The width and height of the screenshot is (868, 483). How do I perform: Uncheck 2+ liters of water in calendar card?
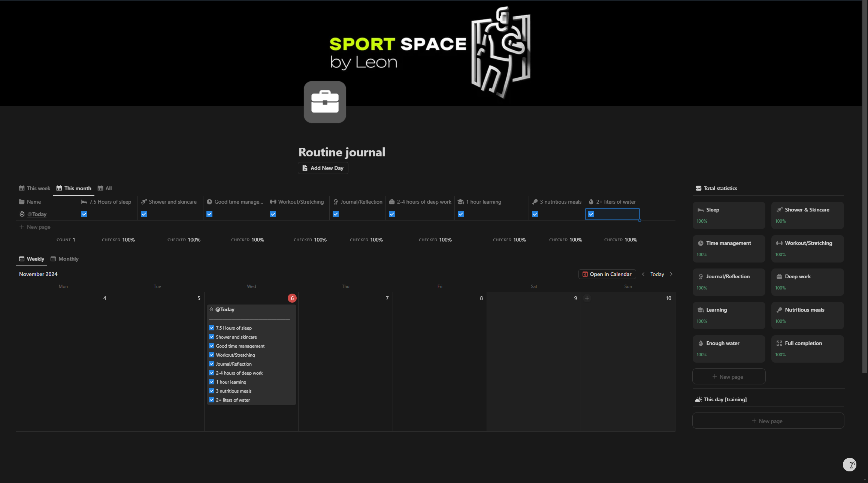click(x=212, y=400)
